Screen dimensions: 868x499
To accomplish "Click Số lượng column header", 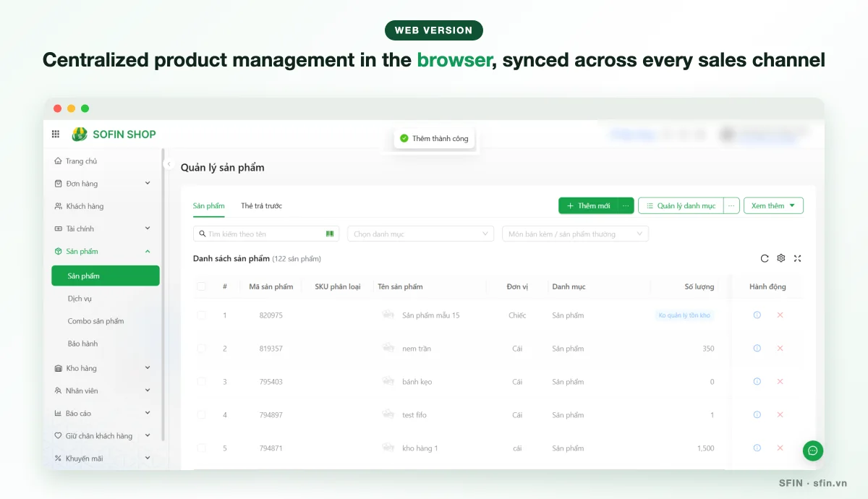I will coord(699,286).
